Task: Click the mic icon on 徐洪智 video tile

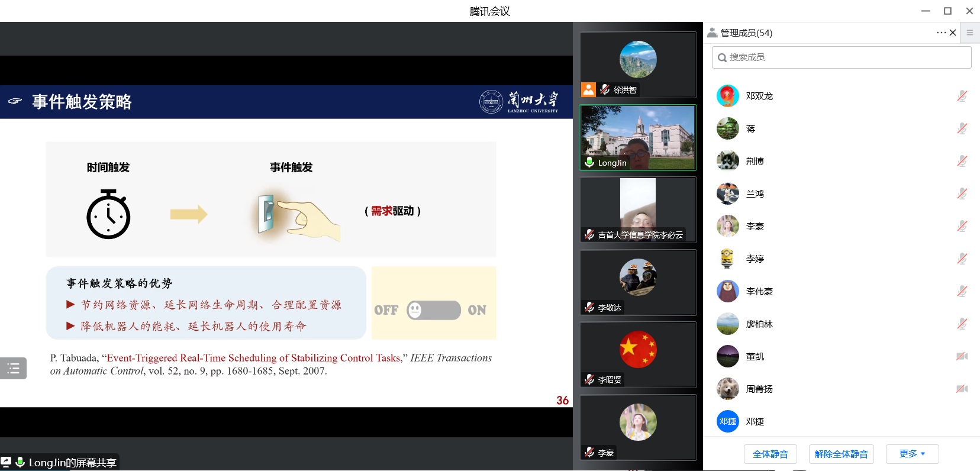Action: click(x=605, y=89)
